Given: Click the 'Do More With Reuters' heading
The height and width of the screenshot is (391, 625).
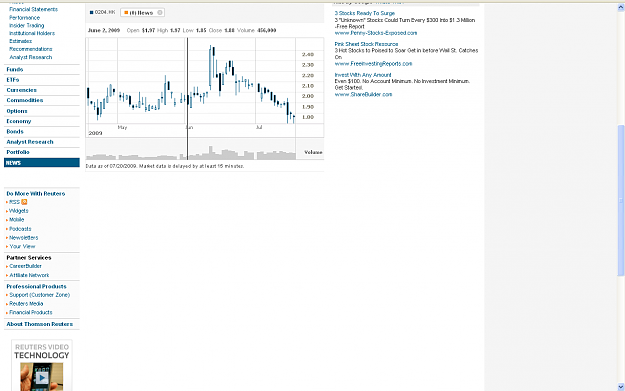Looking at the screenshot, I should [x=36, y=194].
